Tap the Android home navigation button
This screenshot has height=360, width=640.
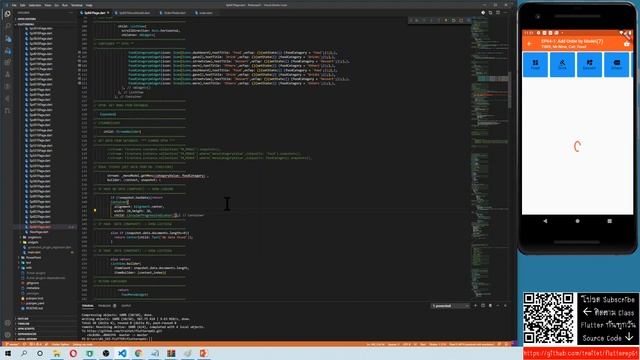[x=577, y=221]
